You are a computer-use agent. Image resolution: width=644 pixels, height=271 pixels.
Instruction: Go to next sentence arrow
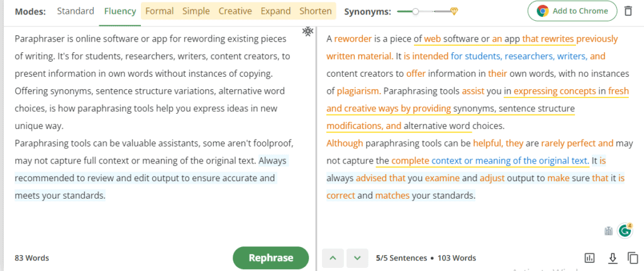point(357,258)
